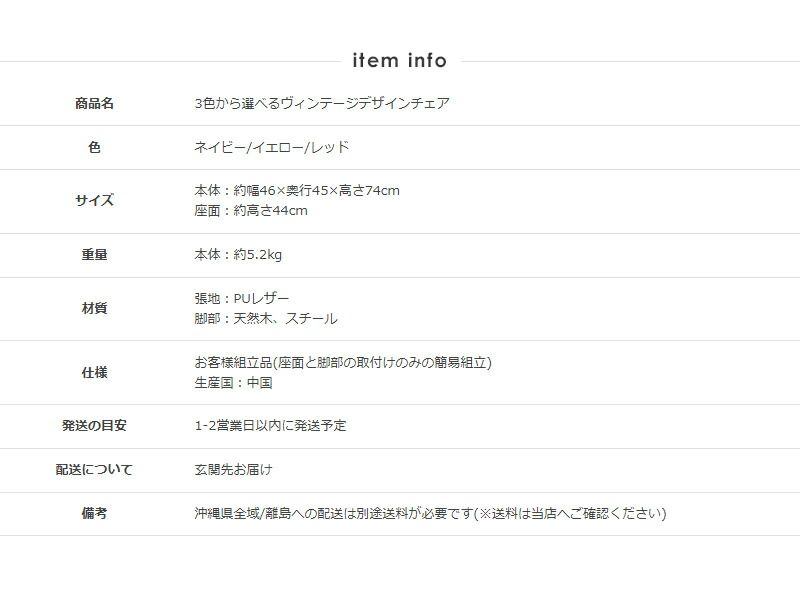Screen dimensions: 801x590
Task: Click the 1-2営業日以内に発送予定 text
Action: [x=270, y=425]
